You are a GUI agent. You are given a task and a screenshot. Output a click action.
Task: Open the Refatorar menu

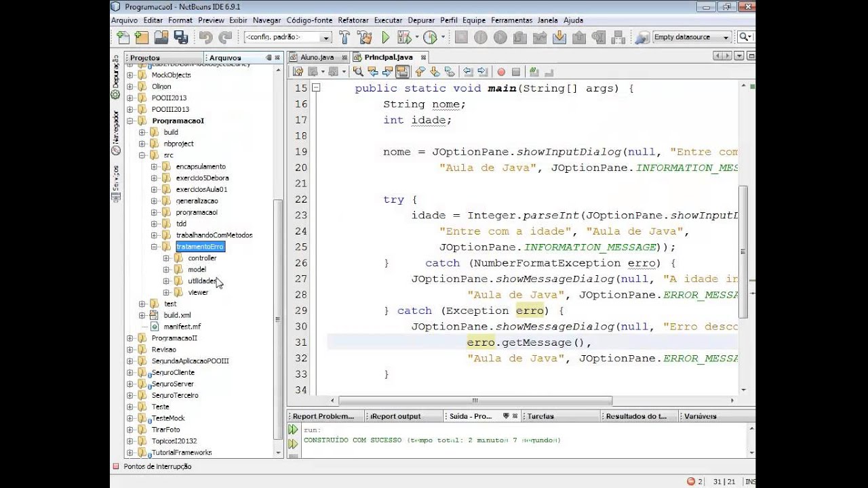coord(353,20)
